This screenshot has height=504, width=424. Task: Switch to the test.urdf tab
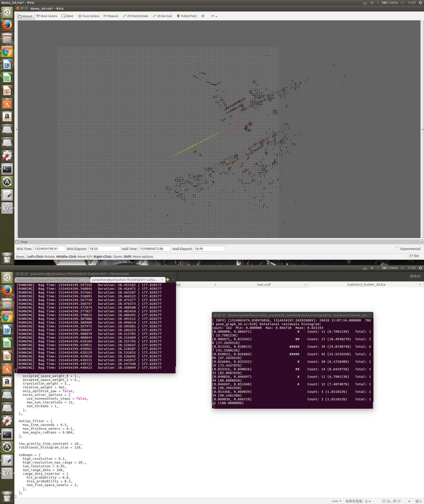pyautogui.click(x=264, y=284)
